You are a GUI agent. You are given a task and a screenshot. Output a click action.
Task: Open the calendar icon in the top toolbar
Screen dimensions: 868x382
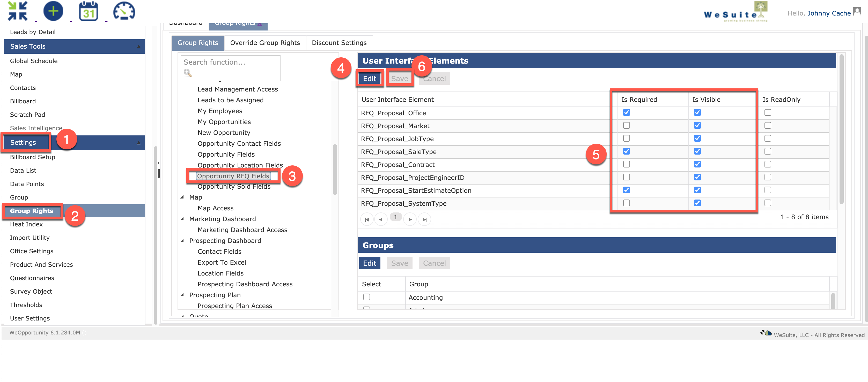tap(89, 11)
